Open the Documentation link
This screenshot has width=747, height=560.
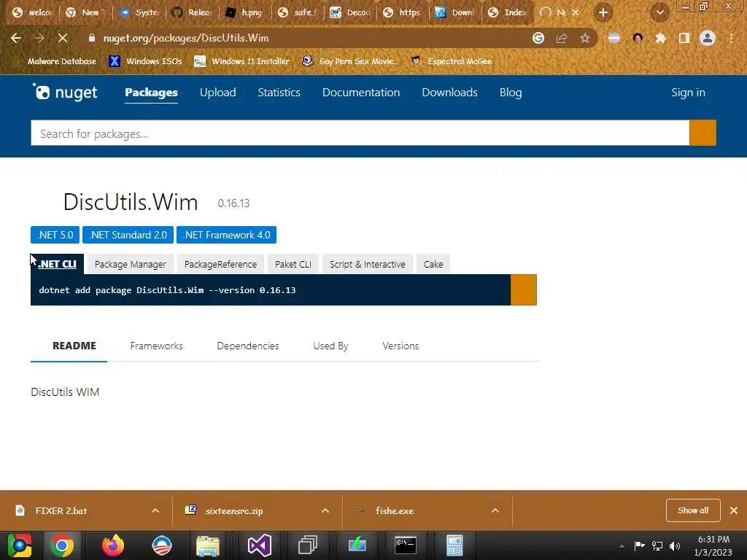[361, 93]
